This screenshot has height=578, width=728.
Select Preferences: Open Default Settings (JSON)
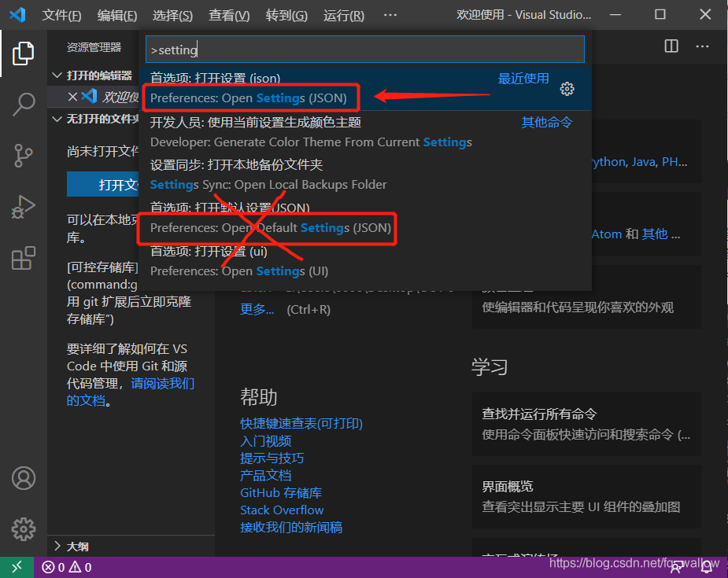(365, 218)
